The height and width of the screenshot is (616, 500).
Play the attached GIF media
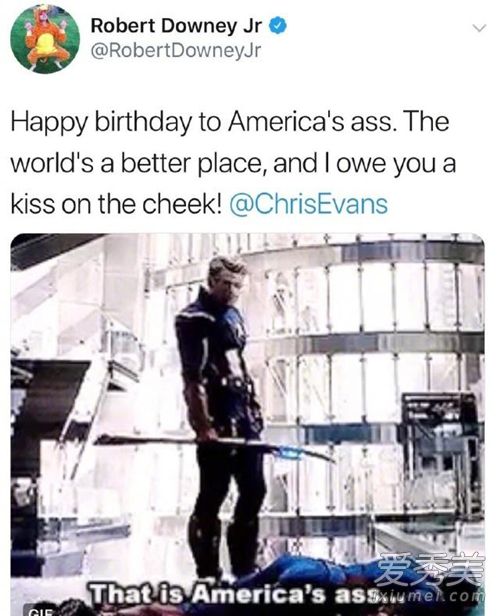(247, 425)
